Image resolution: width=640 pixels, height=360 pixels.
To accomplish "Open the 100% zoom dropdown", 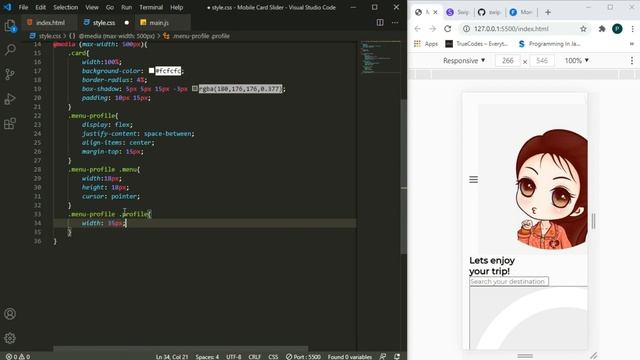I will pyautogui.click(x=576, y=60).
